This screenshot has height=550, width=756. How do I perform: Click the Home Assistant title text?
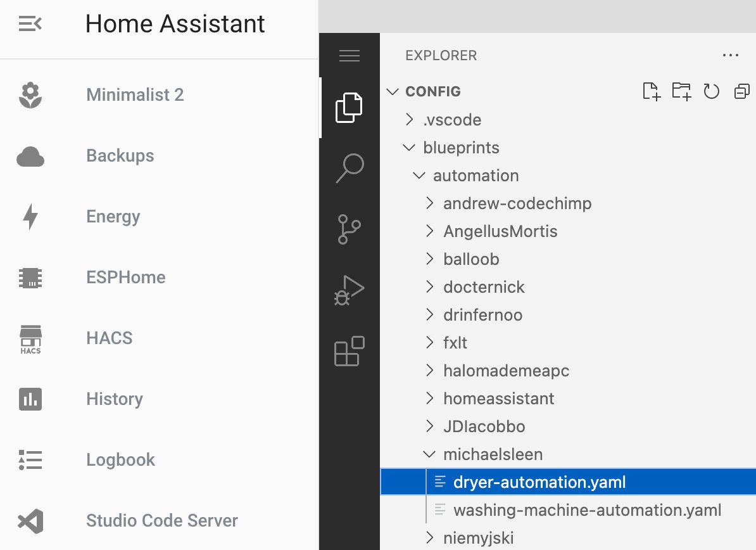coord(175,23)
